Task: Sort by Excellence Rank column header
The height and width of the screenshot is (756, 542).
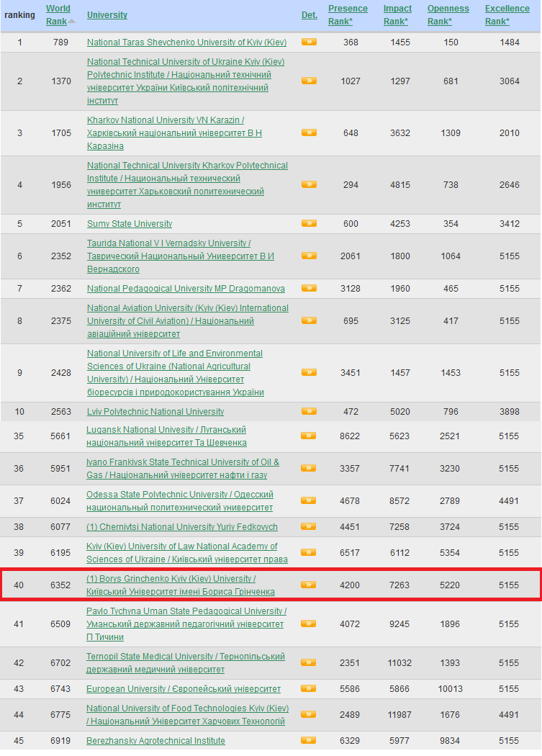Action: (x=507, y=15)
